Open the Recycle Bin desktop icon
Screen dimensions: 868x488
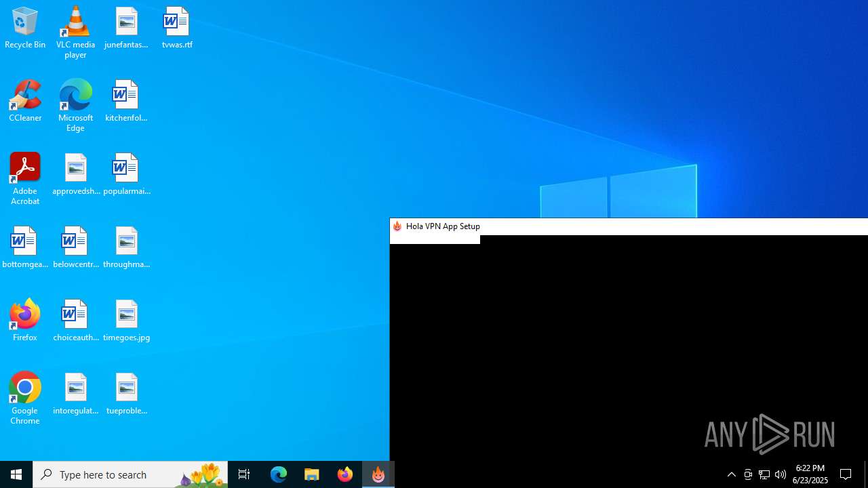pyautogui.click(x=25, y=28)
